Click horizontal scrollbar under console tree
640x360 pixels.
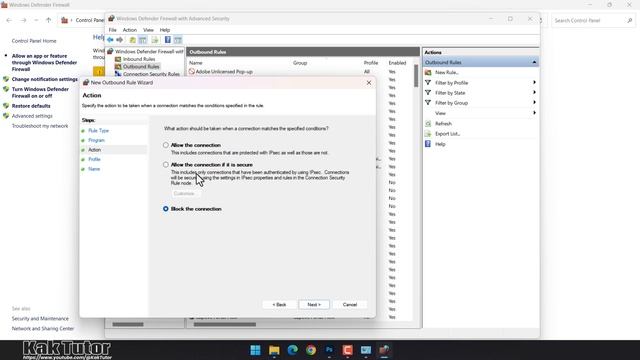point(128,324)
